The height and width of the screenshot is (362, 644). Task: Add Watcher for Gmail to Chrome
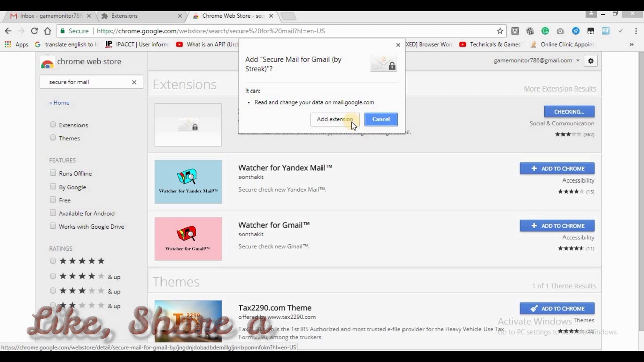pyautogui.click(x=557, y=226)
